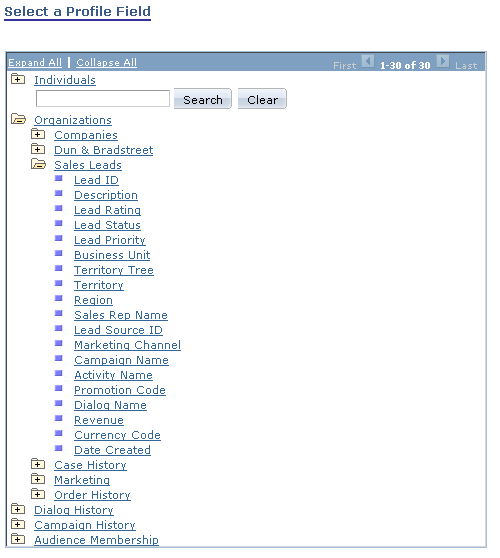Click the bullet icon beside Sales Rep Name
Screen dimensions: 500x558
pyautogui.click(x=59, y=313)
